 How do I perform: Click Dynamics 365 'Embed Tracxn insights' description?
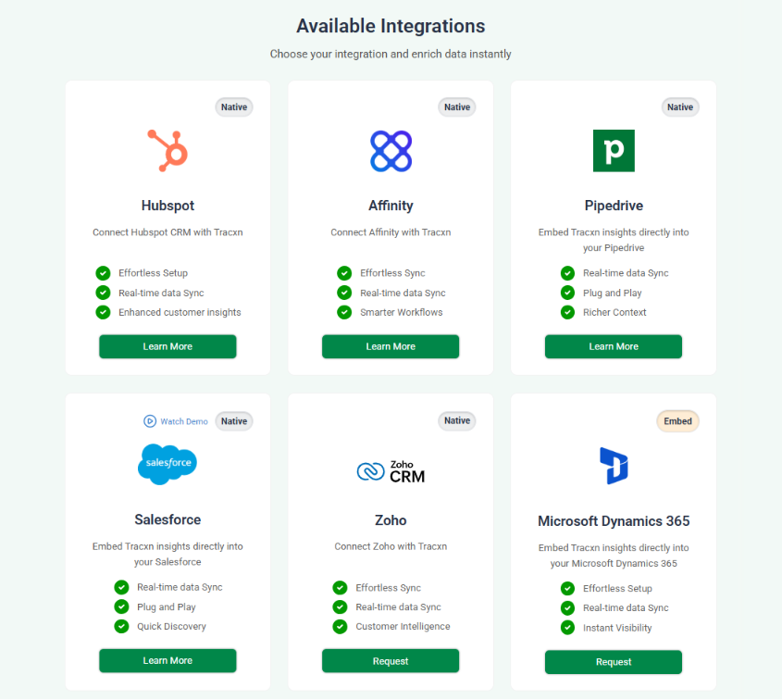tap(614, 556)
